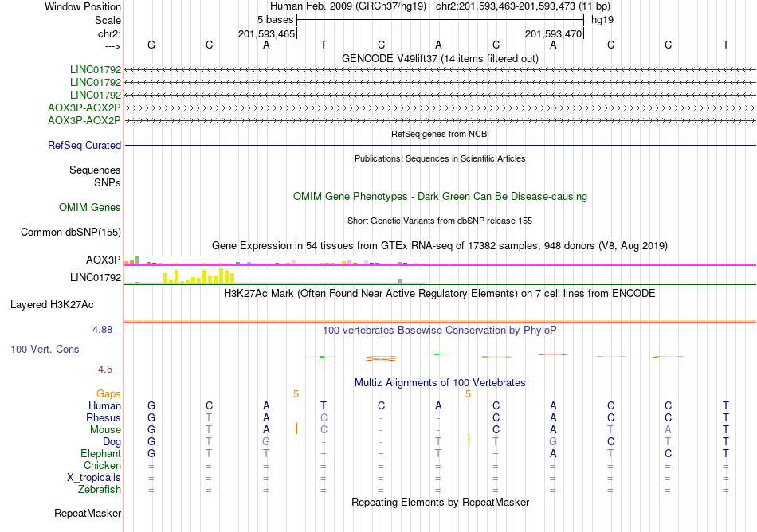Click the 5 bases scale bar label
757x532 pixels.
pyautogui.click(x=275, y=20)
